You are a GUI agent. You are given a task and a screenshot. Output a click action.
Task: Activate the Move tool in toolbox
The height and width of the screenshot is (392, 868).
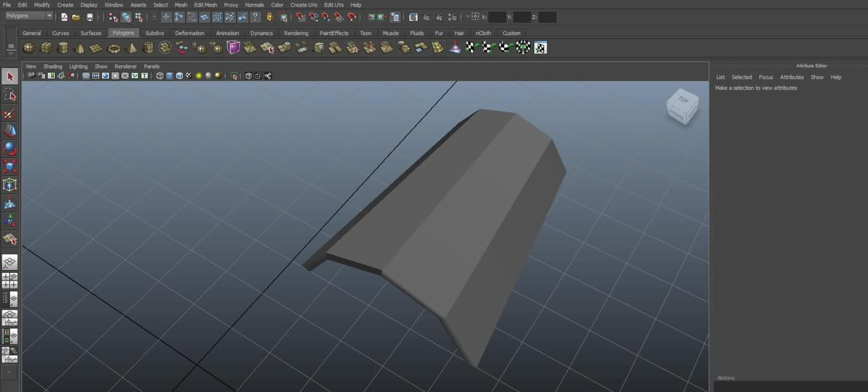click(10, 131)
